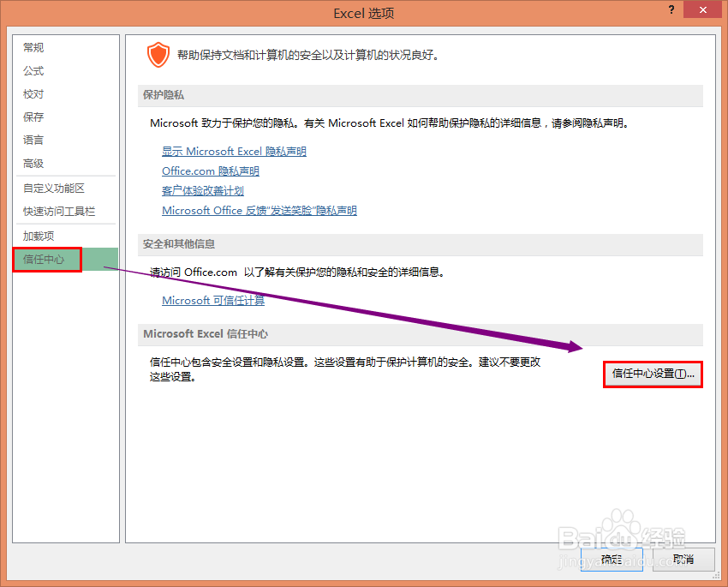Image resolution: width=728 pixels, height=587 pixels.
Task: Open the 加载项 category
Action: (39, 236)
